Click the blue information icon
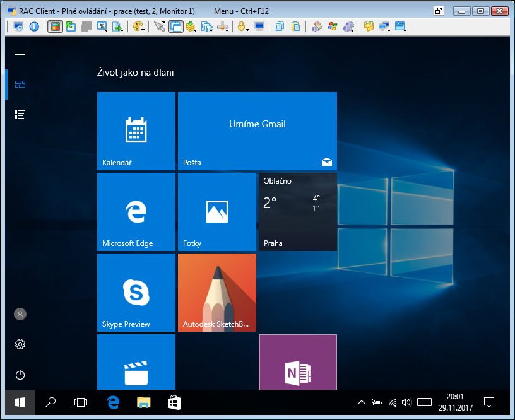The image size is (515, 420). point(34,26)
